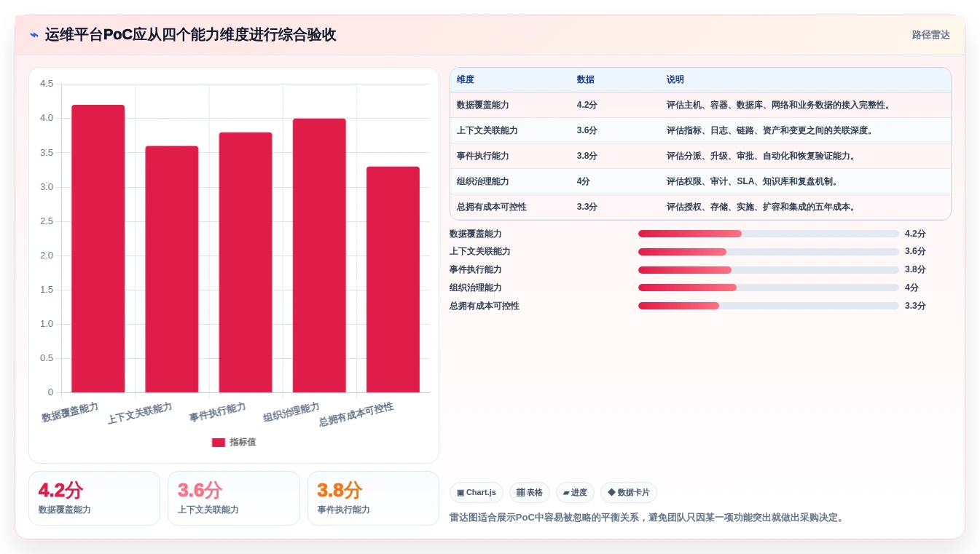Click the 组织治理能力 bar in chart

pos(319,256)
